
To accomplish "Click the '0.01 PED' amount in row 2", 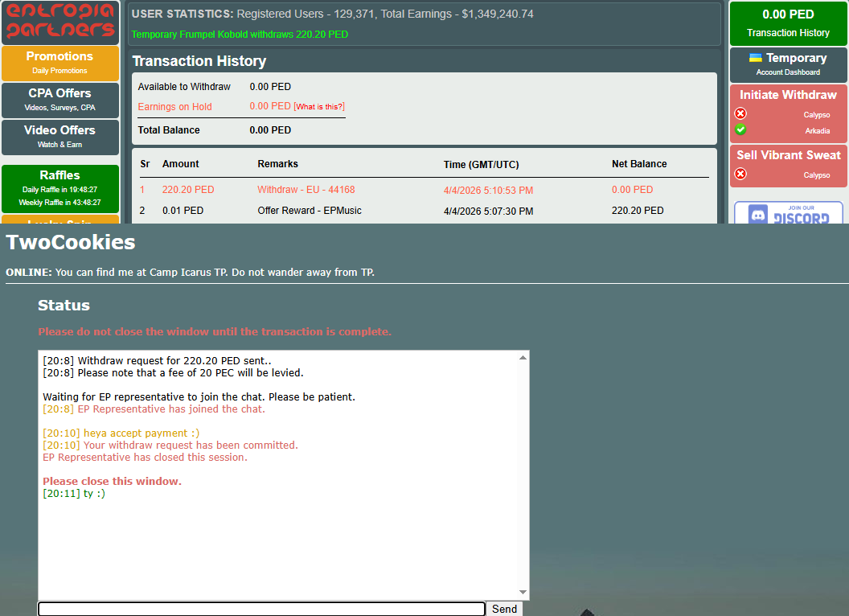I will tap(183, 210).
